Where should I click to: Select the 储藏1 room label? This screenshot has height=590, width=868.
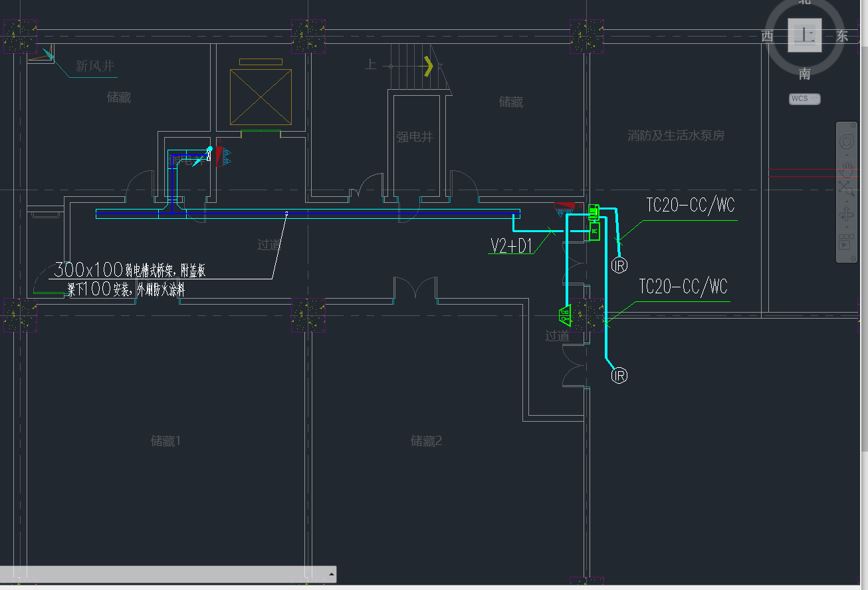tap(166, 441)
